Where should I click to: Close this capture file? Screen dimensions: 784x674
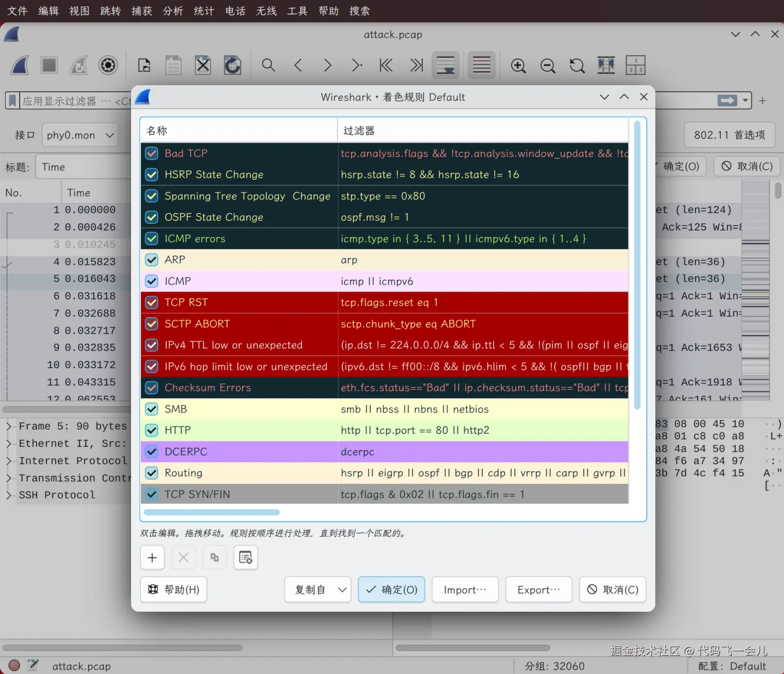coord(203,66)
